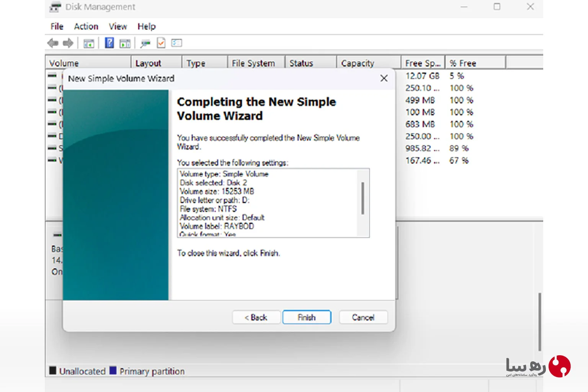The image size is (588, 392).
Task: Sort by the Type column header
Action: (x=205, y=63)
